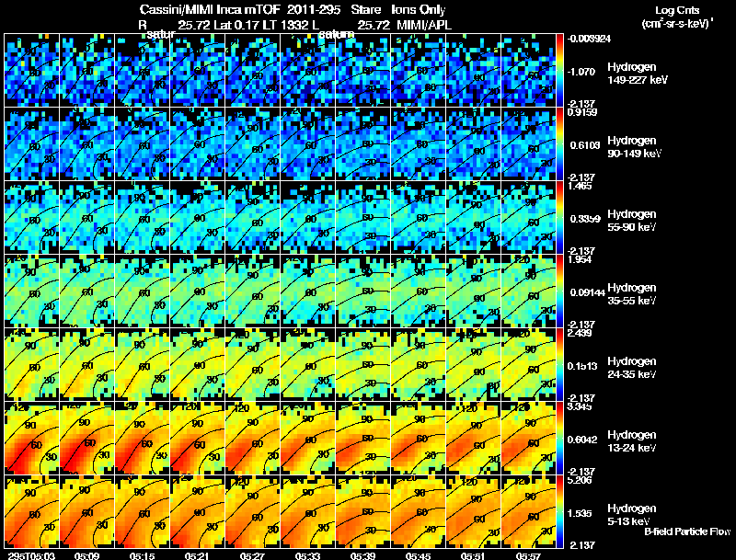Image resolution: width=736 pixels, height=560 pixels.
Task: Click the 'Ions Only' text in title
Action: click(x=419, y=9)
